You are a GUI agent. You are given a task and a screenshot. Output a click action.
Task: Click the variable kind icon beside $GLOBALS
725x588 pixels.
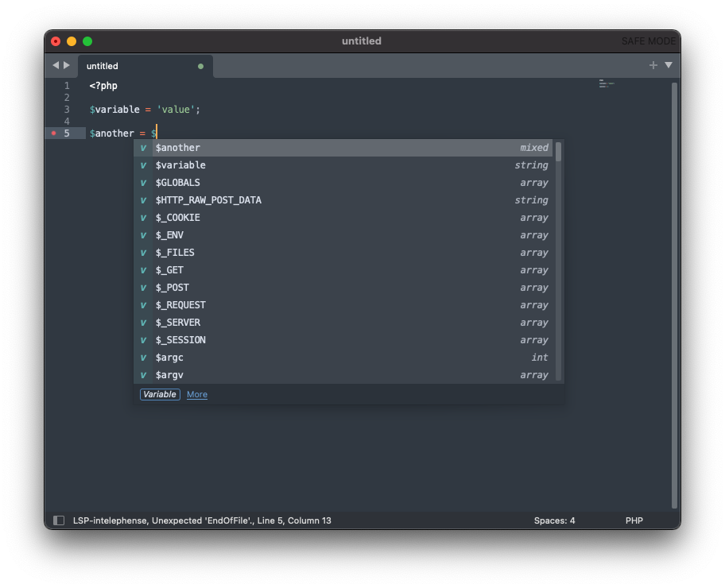point(144,182)
